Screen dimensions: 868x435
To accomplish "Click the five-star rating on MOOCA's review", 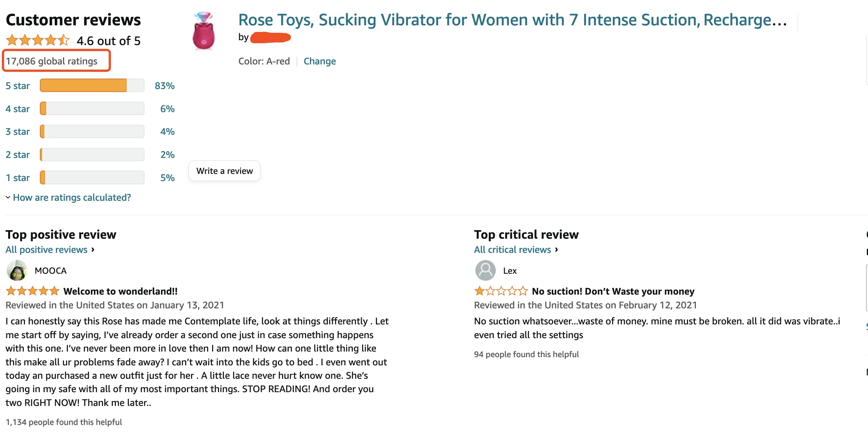I will click(32, 291).
